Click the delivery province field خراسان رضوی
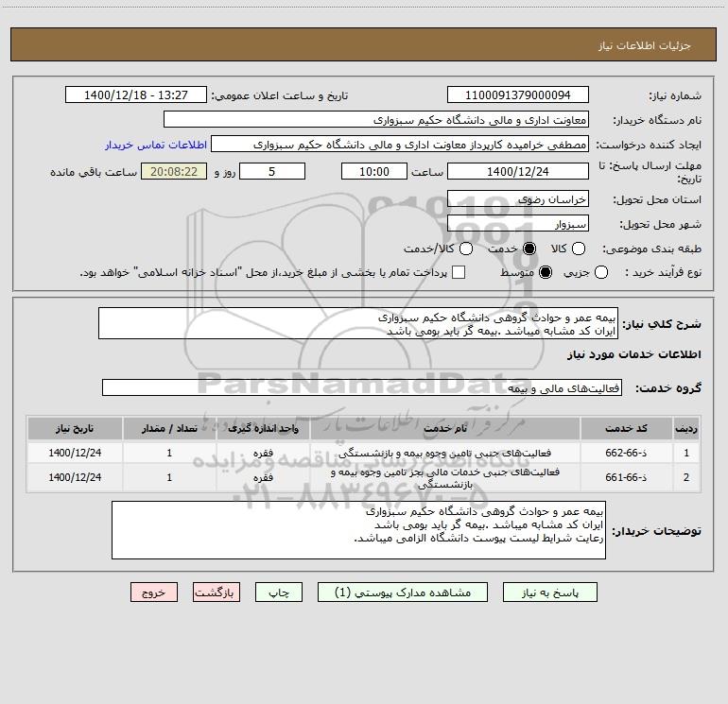 click(x=518, y=198)
